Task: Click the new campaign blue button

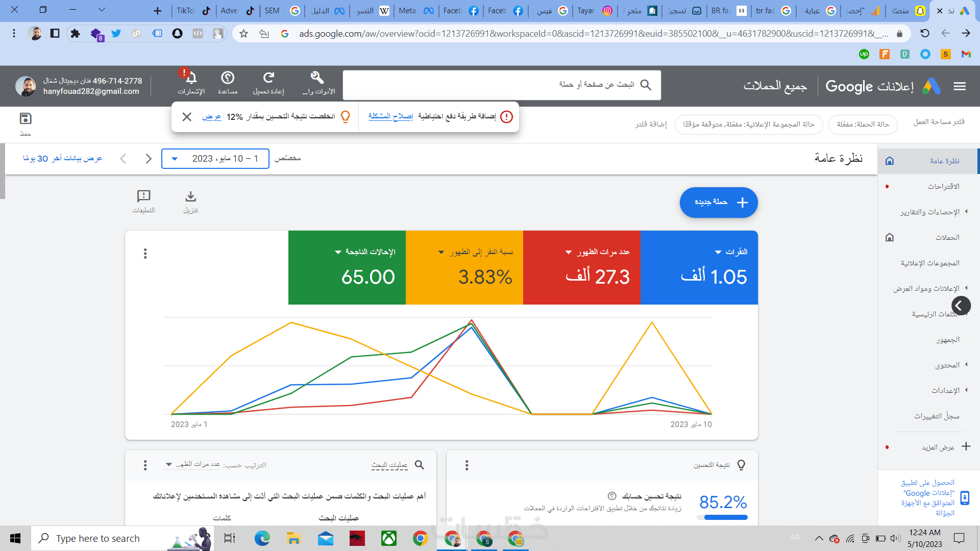Action: (718, 203)
